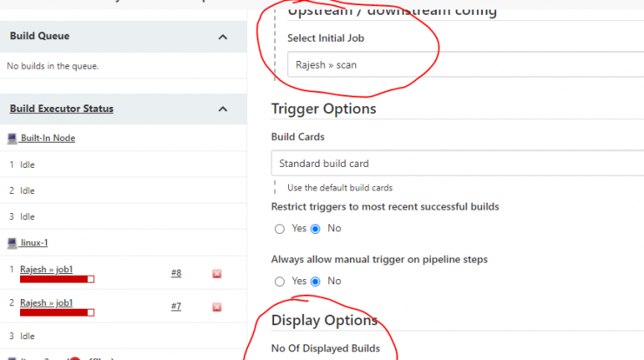This screenshot has height=360, width=644.
Task: Cancel Rajesh job1 build #8
Action: point(217,274)
